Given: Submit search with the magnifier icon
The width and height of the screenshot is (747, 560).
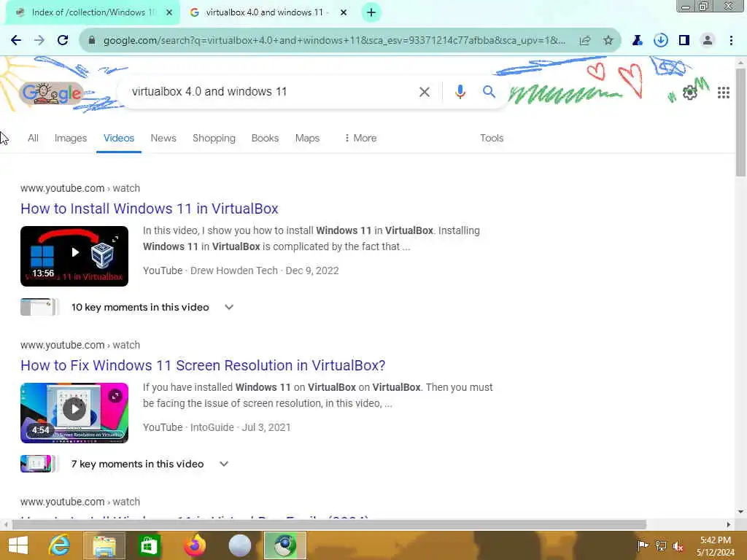Looking at the screenshot, I should click(489, 91).
